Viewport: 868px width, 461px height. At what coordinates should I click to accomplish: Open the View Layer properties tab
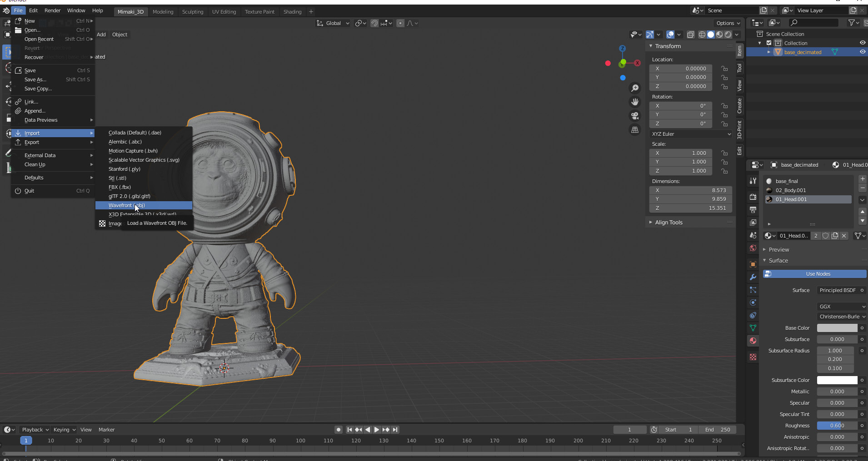(x=753, y=222)
